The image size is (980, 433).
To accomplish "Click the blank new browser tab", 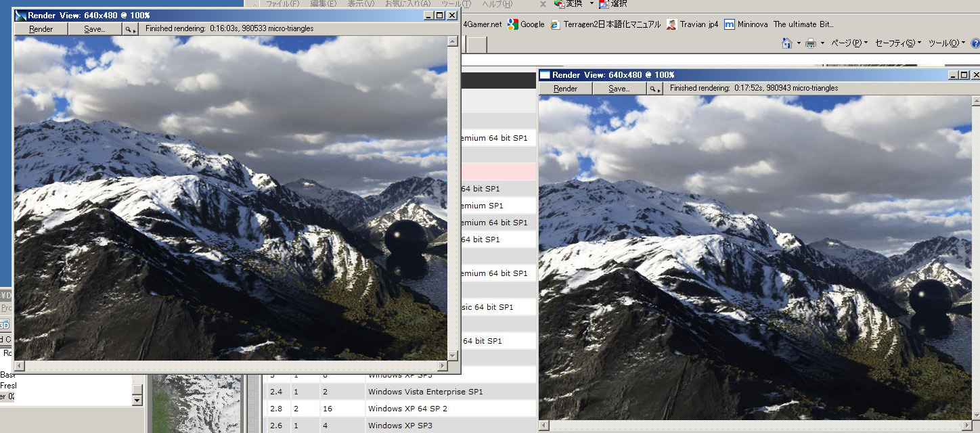I will click(x=477, y=45).
